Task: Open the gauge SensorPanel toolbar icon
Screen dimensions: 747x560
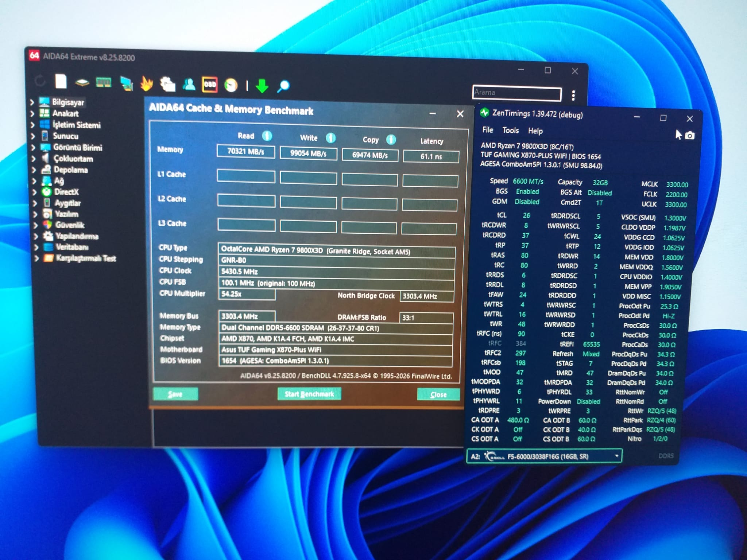Action: click(231, 85)
